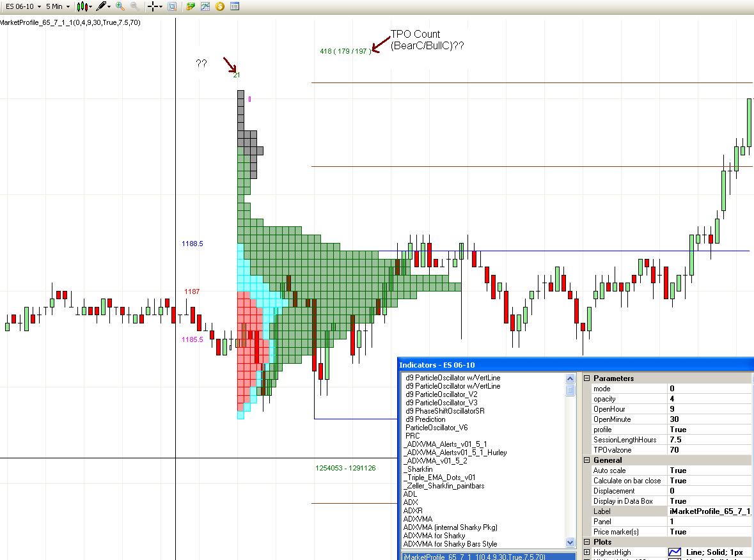This screenshot has width=754, height=560.
Task: Open the 5 Min interval dropdown
Action: 57,6
